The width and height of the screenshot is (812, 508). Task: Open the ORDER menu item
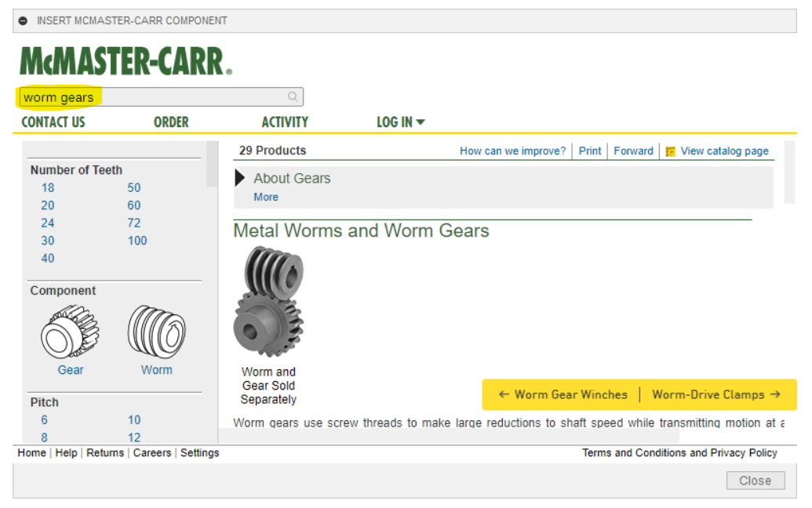point(171,122)
